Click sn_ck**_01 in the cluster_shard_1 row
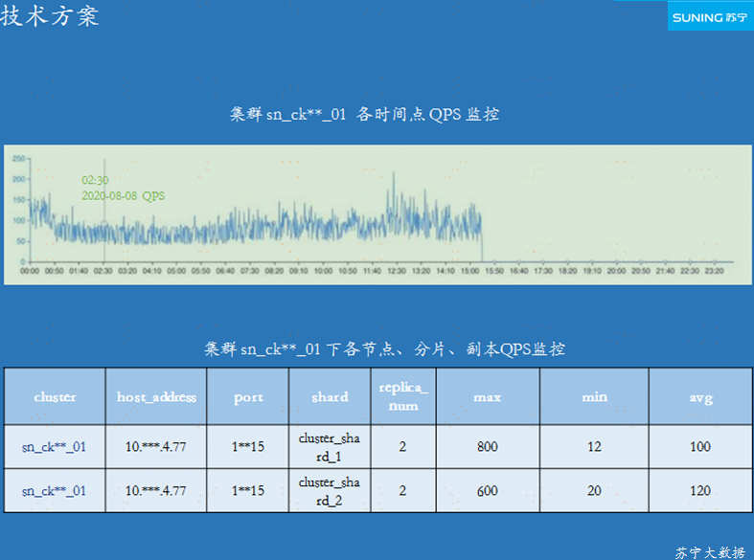Screen dimensions: 754x560 click(x=54, y=447)
